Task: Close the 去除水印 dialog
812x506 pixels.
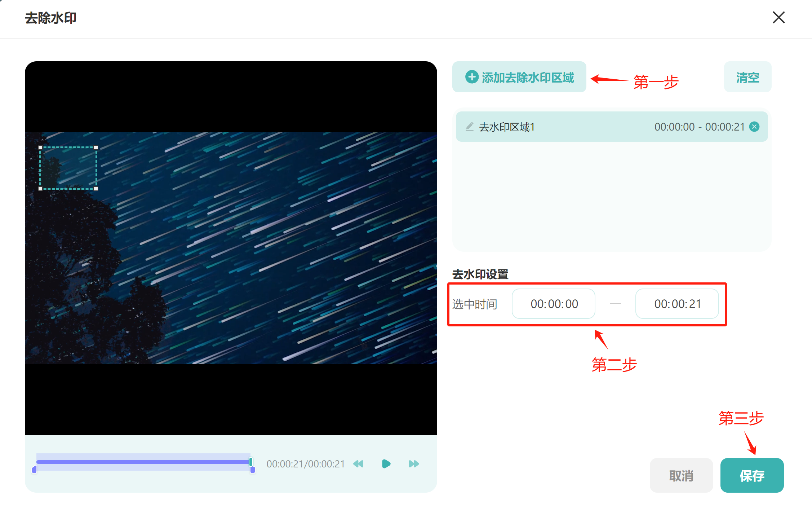Action: coord(778,17)
